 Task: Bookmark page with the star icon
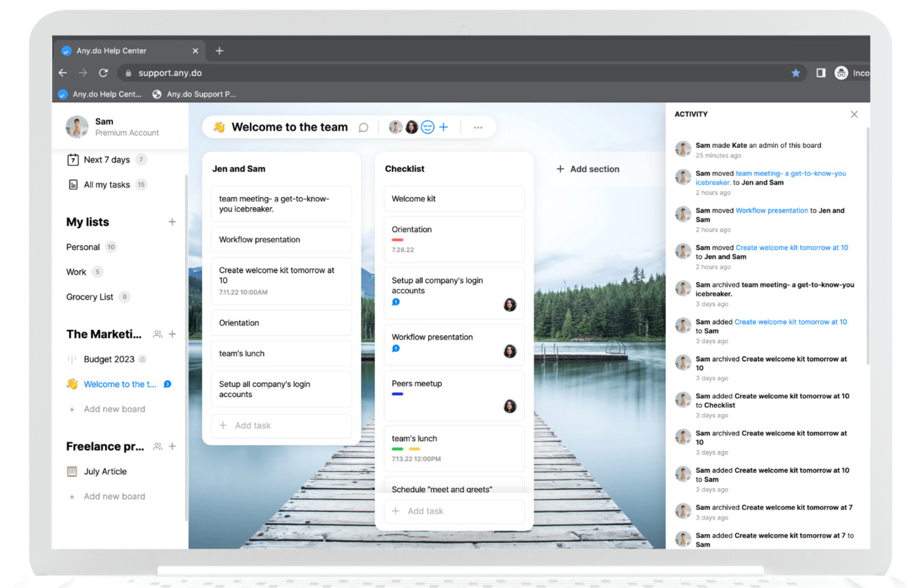pos(795,73)
